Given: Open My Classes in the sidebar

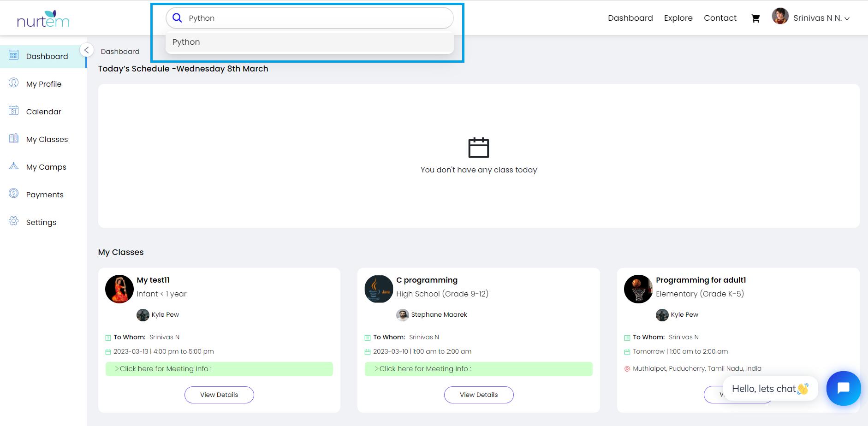Looking at the screenshot, I should coord(47,139).
